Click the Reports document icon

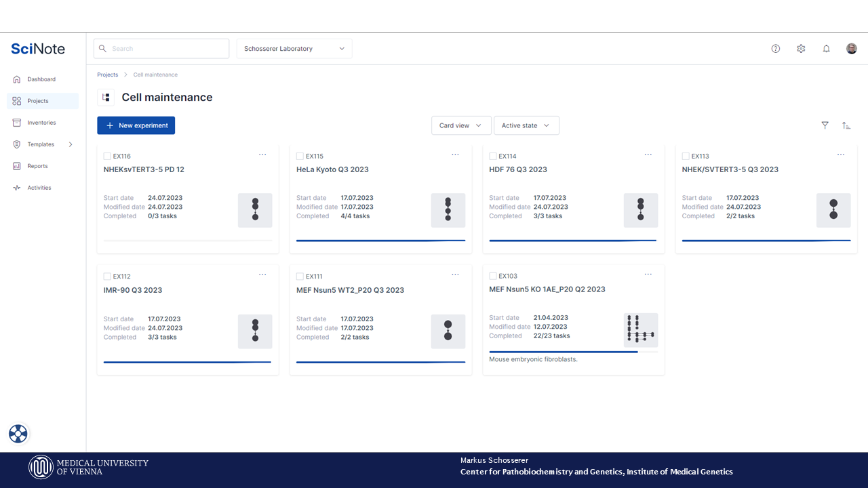tap(17, 166)
